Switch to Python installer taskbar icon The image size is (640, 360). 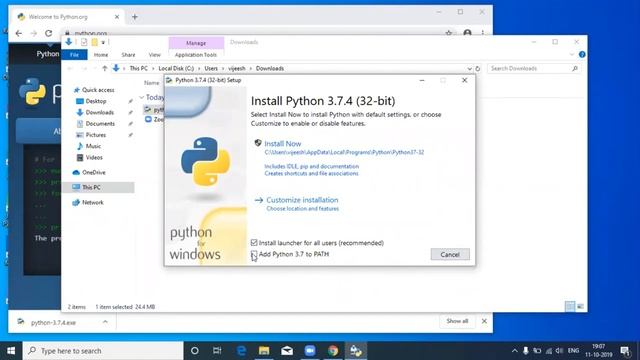click(x=356, y=351)
